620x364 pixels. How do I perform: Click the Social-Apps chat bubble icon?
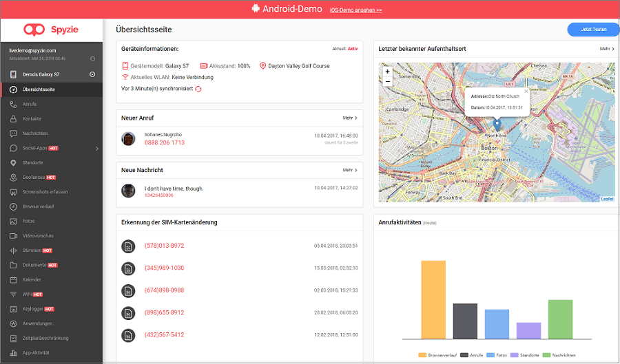click(14, 148)
